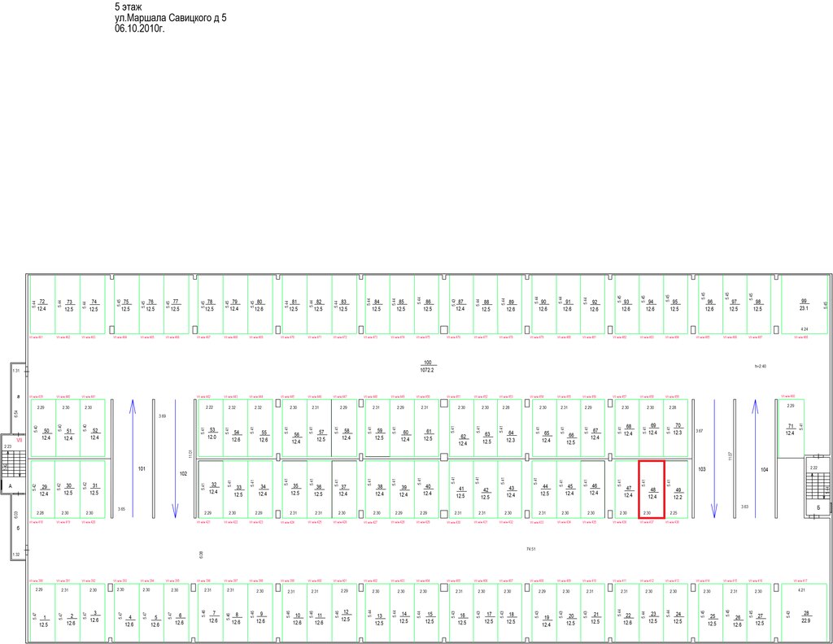Select parking space 53 in middle block
The height and width of the screenshot is (644, 833).
tap(211, 428)
